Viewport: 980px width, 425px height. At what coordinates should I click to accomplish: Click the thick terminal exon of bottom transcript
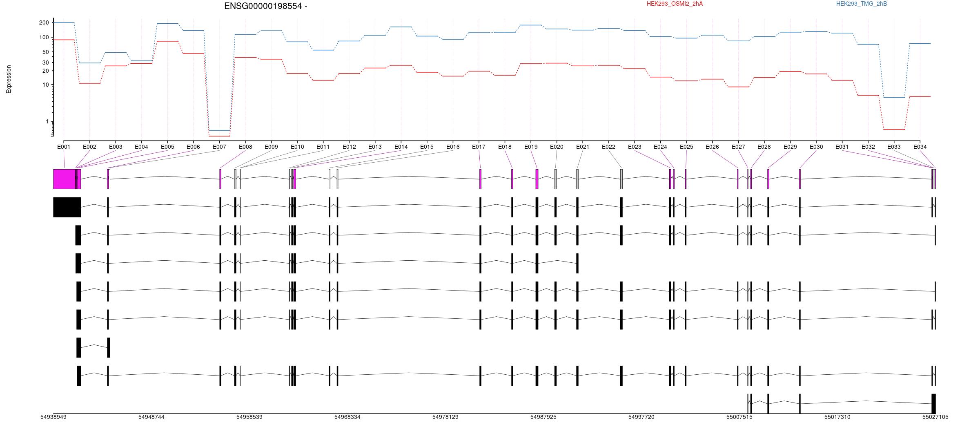[933, 404]
